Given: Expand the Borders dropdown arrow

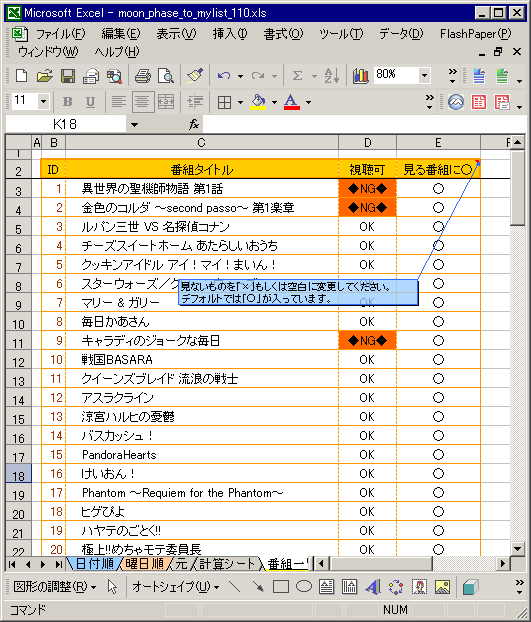Looking at the screenshot, I should tap(240, 102).
